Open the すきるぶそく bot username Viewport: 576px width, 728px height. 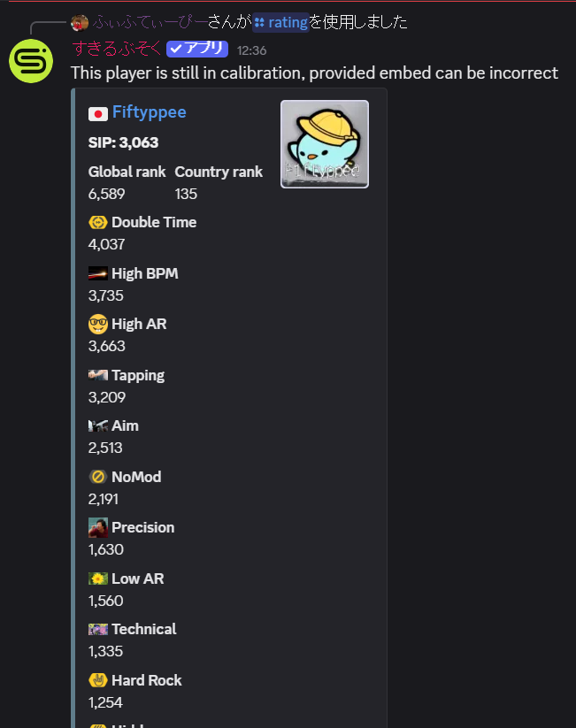pos(117,49)
